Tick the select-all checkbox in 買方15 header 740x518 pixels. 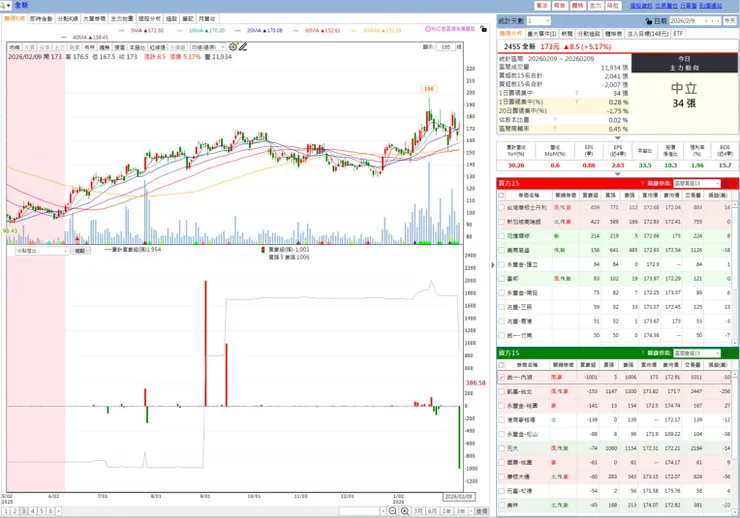501,195
